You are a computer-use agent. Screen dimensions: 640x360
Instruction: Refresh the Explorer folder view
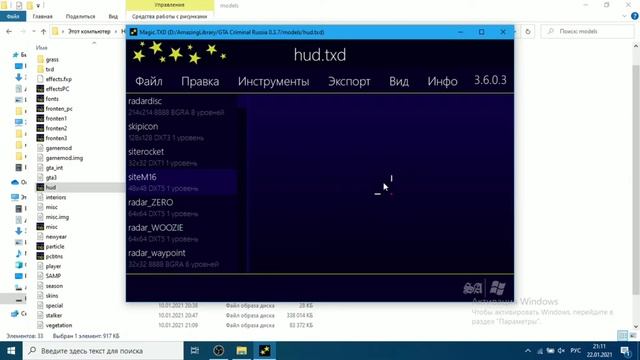click(528, 31)
